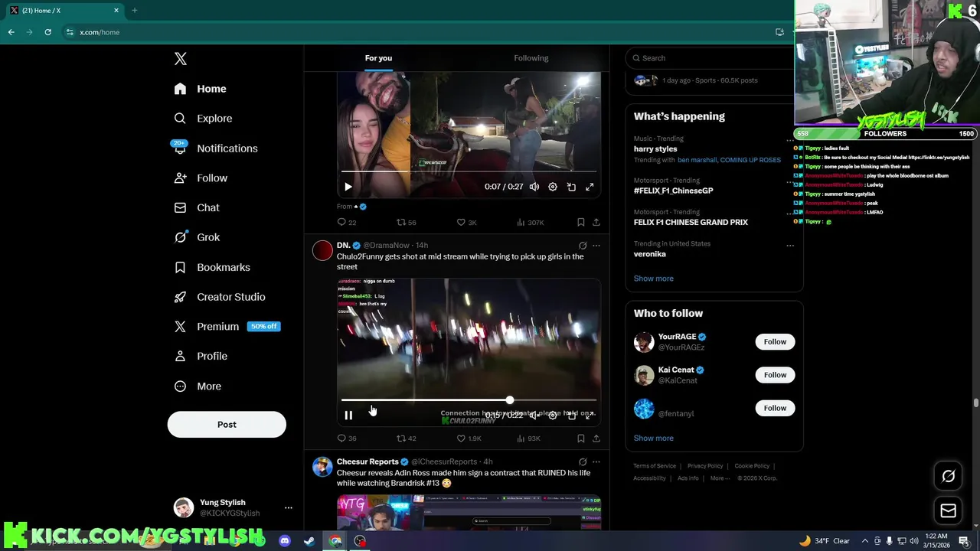The height and width of the screenshot is (551, 980).
Task: Open Terms of Service link
Action: coord(655,466)
